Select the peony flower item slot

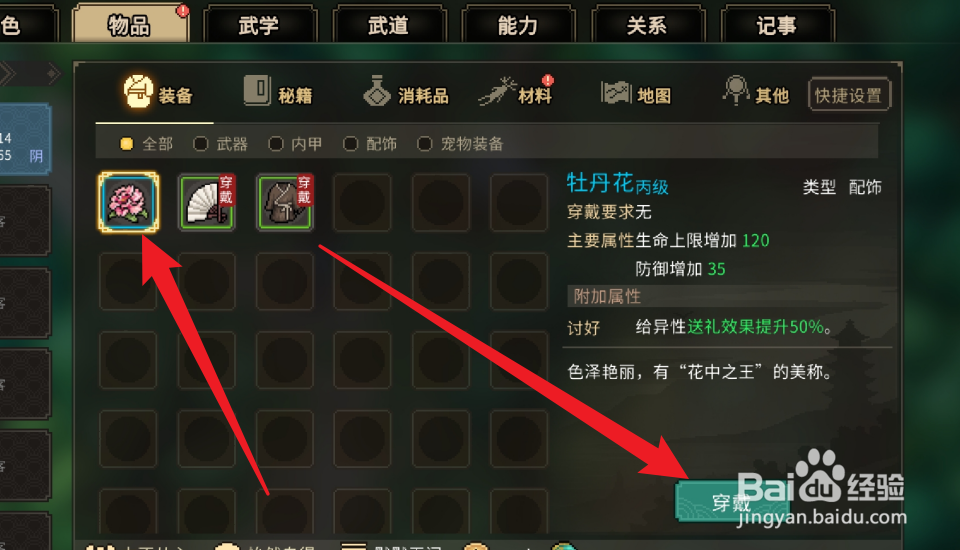tap(129, 202)
